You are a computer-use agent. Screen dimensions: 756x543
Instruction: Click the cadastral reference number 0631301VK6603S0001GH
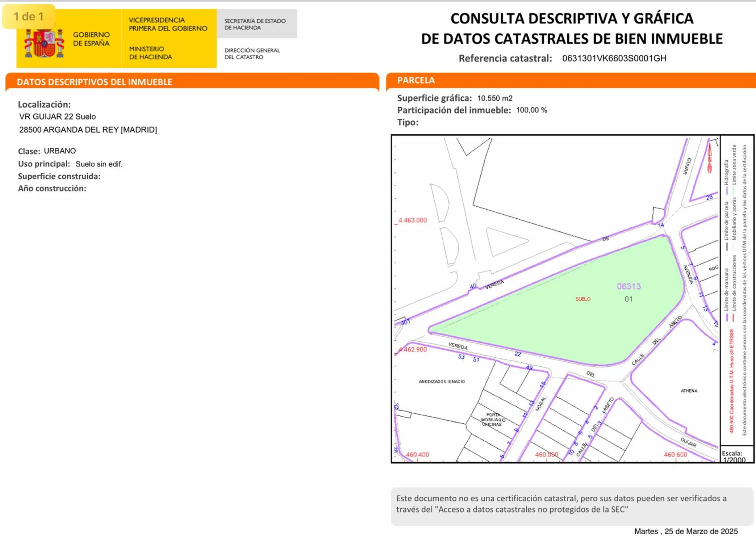[614, 58]
